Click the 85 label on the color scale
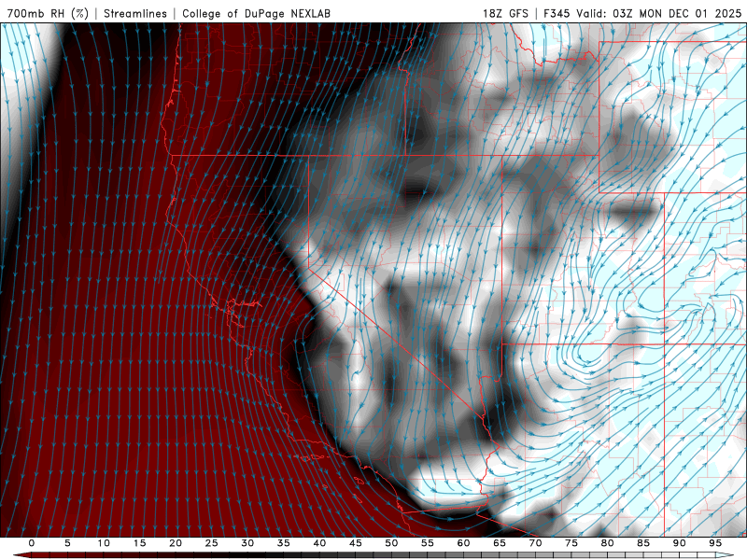747x560 pixels. [642, 543]
